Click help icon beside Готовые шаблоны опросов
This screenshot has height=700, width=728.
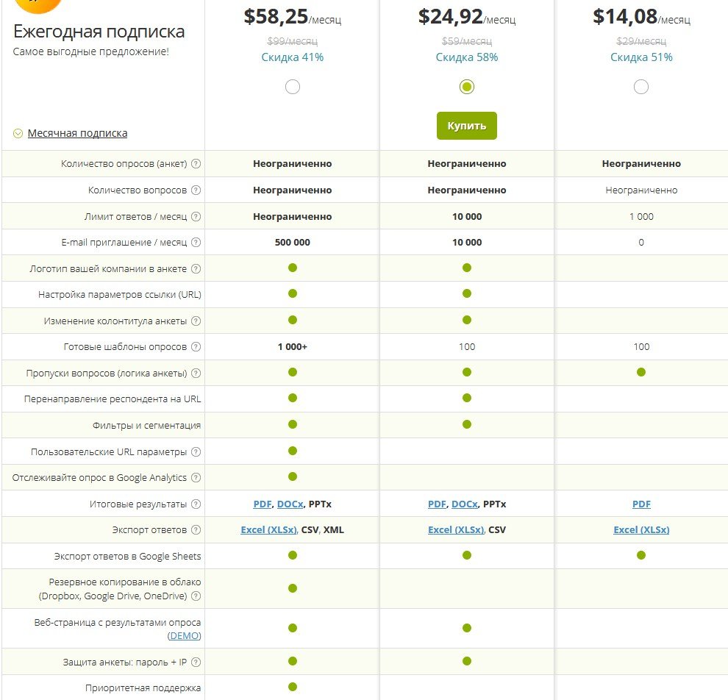(196, 346)
